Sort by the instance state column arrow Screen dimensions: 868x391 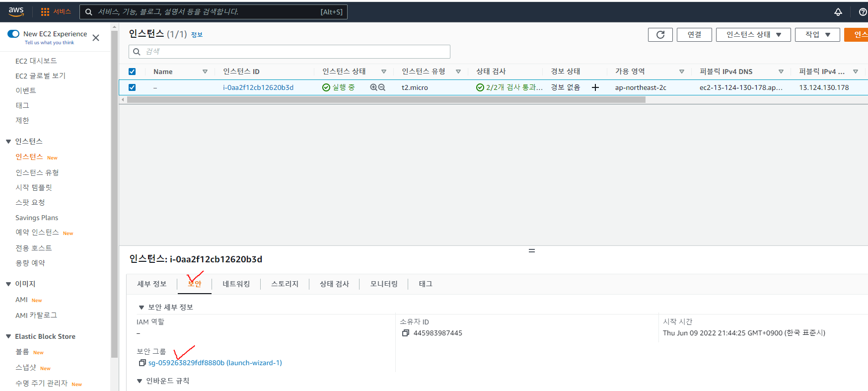[384, 72]
